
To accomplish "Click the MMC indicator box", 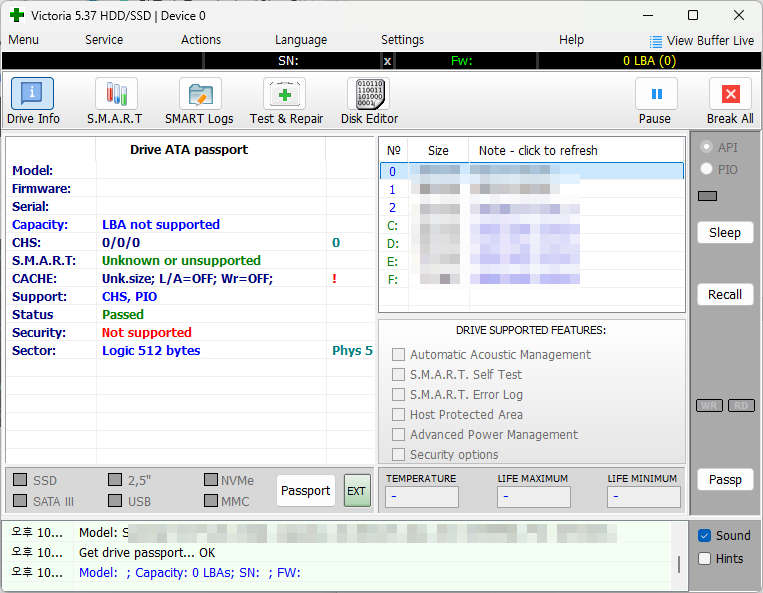I will pyautogui.click(x=211, y=501).
